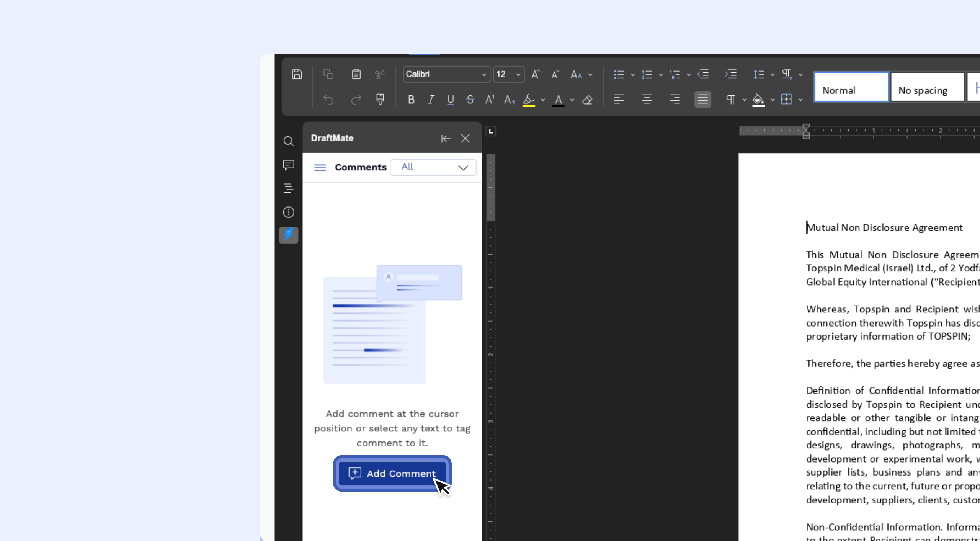This screenshot has width=980, height=541.
Task: Click the DraftMate lightning plugin icon
Action: (x=288, y=235)
